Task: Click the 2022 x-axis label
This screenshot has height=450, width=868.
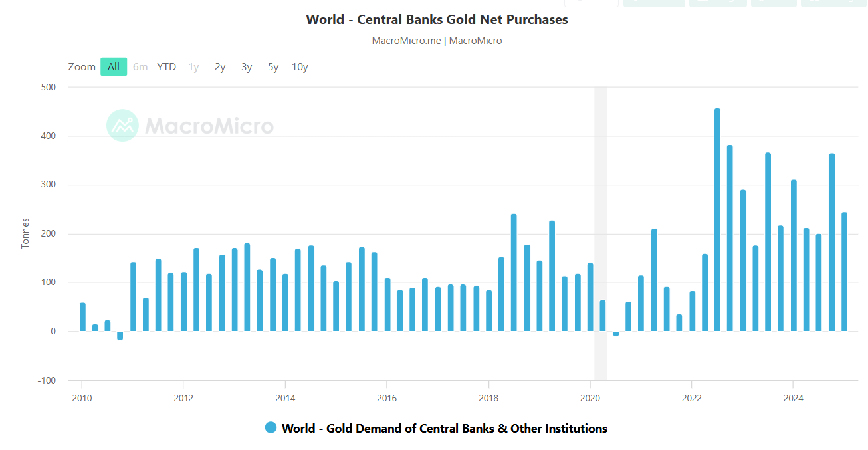Action: (x=692, y=399)
